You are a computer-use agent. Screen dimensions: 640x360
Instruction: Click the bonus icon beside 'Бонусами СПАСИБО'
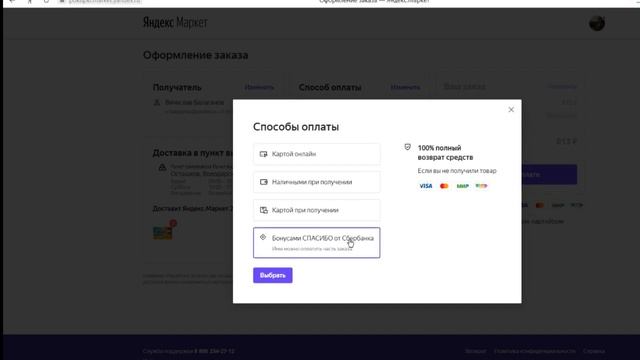pos(263,237)
